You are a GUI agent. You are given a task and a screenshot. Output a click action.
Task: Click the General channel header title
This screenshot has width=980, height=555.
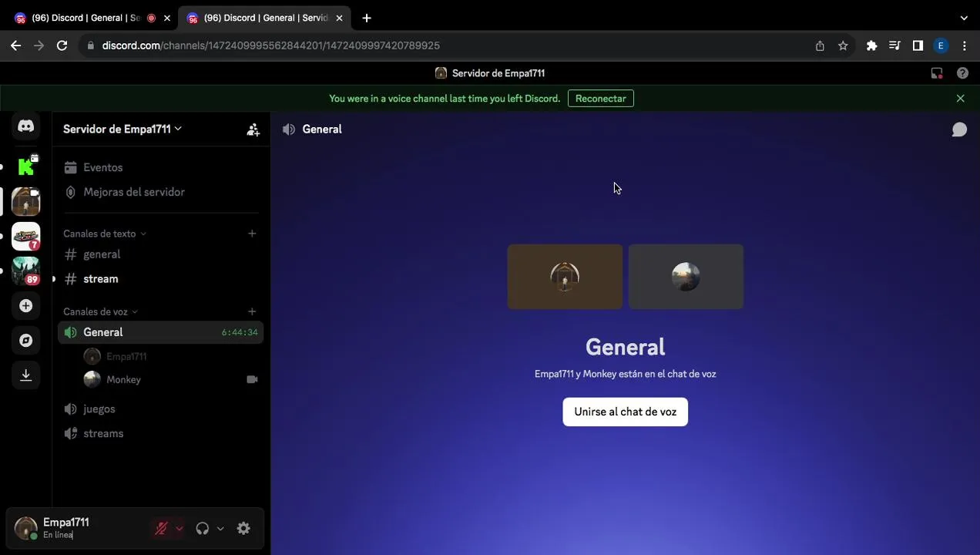pyautogui.click(x=322, y=129)
